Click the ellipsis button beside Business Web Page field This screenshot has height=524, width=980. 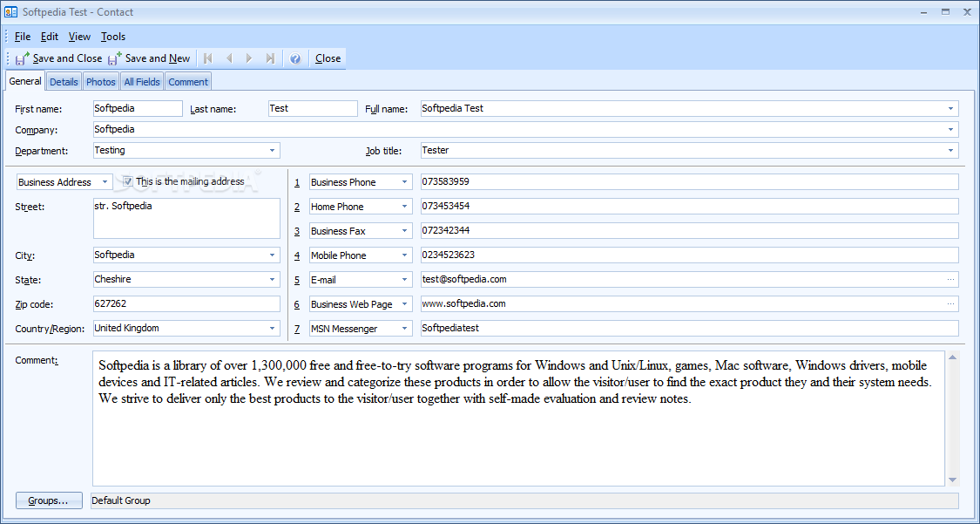point(950,304)
